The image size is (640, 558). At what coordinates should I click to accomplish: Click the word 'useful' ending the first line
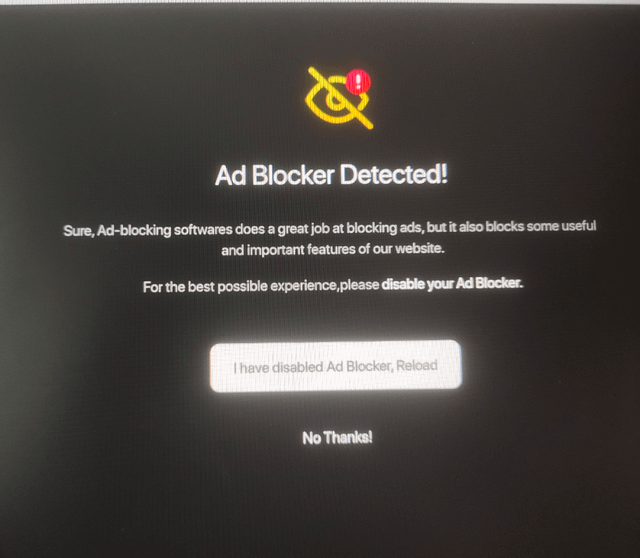pos(579,226)
